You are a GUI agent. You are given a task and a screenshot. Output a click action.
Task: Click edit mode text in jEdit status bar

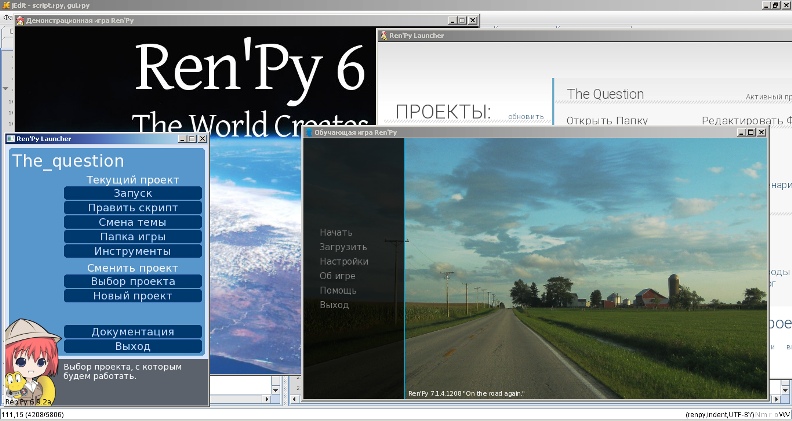719,415
